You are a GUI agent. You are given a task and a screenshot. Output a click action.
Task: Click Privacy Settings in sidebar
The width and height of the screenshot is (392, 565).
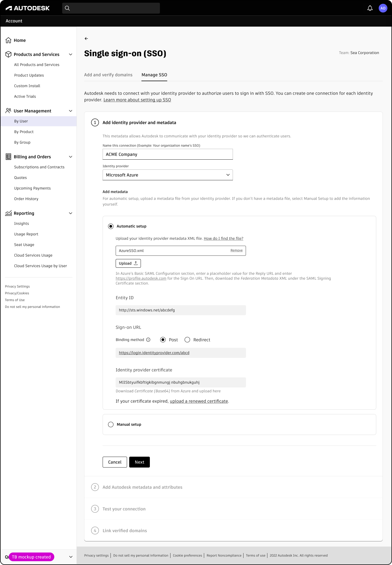coord(17,286)
